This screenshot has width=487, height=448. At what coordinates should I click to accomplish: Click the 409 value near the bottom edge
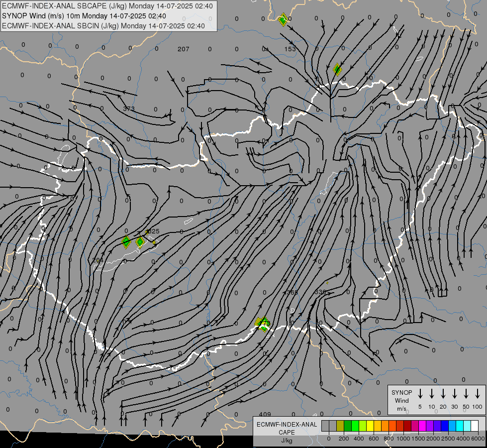point(265,414)
